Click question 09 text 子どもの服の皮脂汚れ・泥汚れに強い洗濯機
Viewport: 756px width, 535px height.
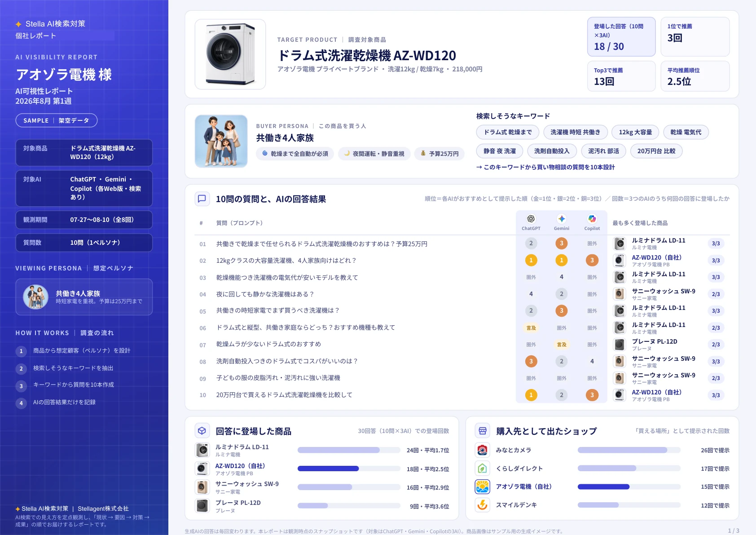point(278,378)
